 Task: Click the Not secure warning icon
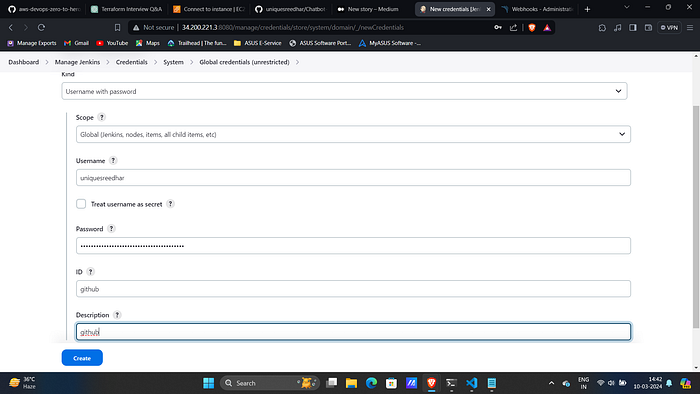(136, 28)
